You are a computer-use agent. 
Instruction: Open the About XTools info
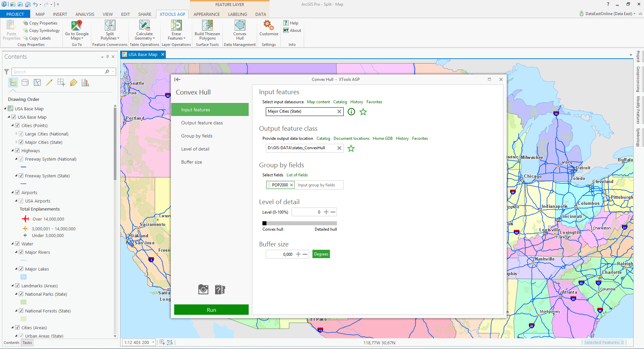292,30
